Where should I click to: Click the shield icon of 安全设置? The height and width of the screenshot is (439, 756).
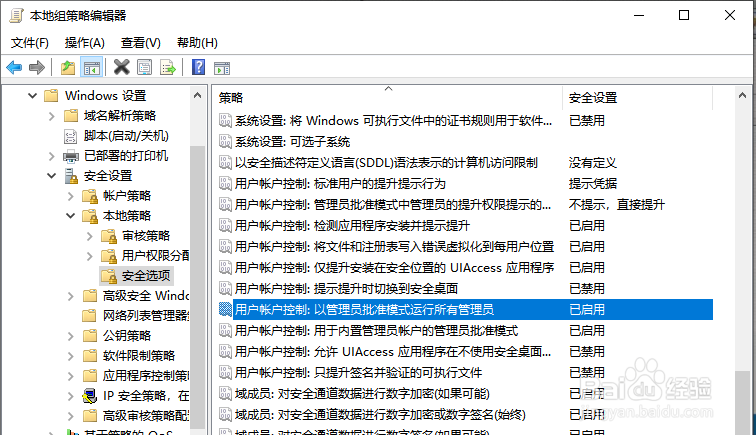coord(71,176)
